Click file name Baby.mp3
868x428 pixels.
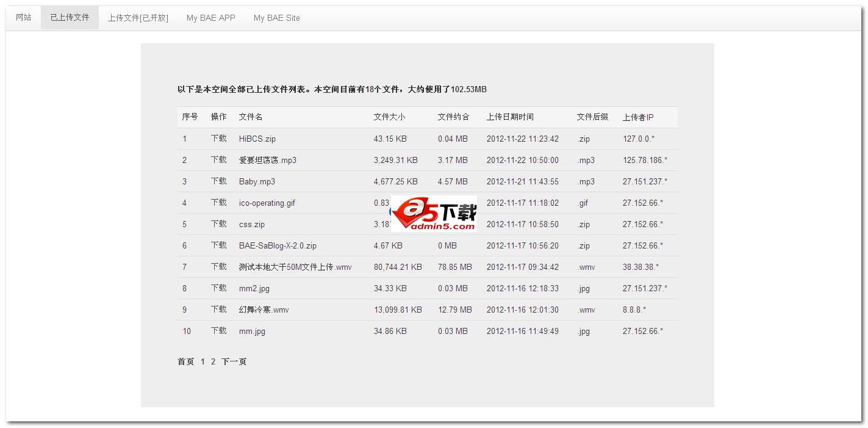click(257, 181)
